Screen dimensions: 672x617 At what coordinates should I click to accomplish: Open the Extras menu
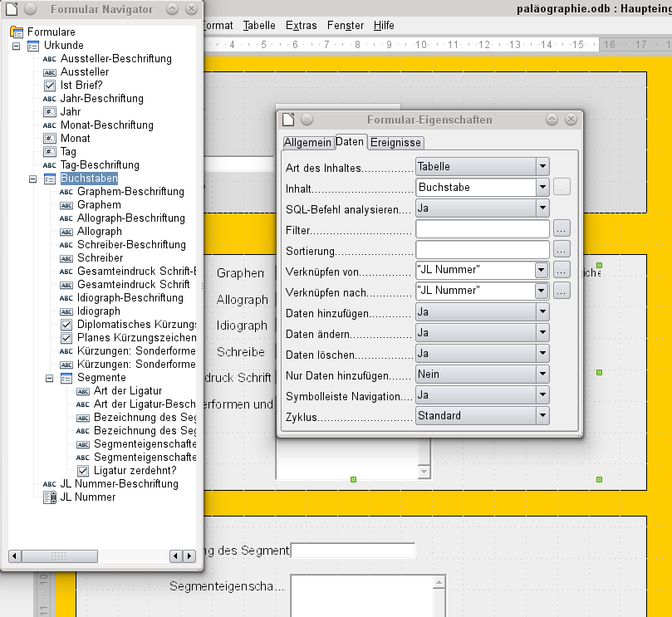(301, 25)
